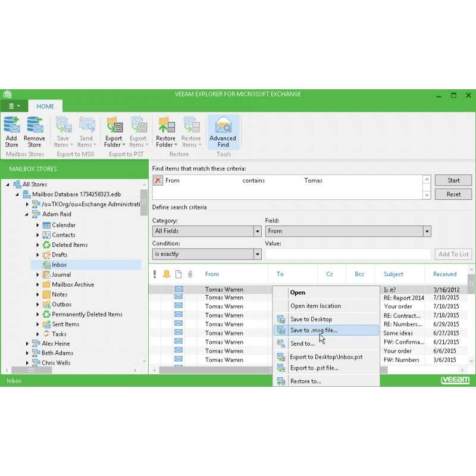Click the Value input field
476x476 pixels.
tap(348, 254)
